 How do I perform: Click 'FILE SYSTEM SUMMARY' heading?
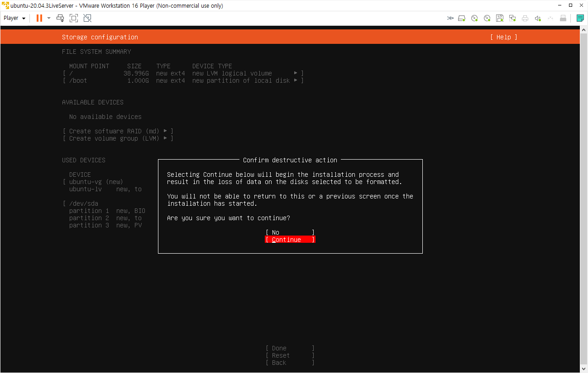pyautogui.click(x=96, y=52)
